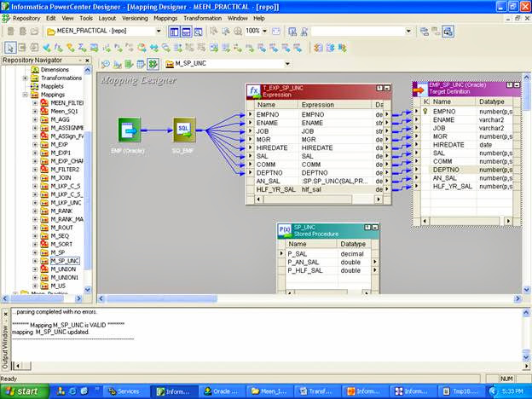Open the empty search combo box dropdown arrow
The image size is (532, 399).
[408, 32]
